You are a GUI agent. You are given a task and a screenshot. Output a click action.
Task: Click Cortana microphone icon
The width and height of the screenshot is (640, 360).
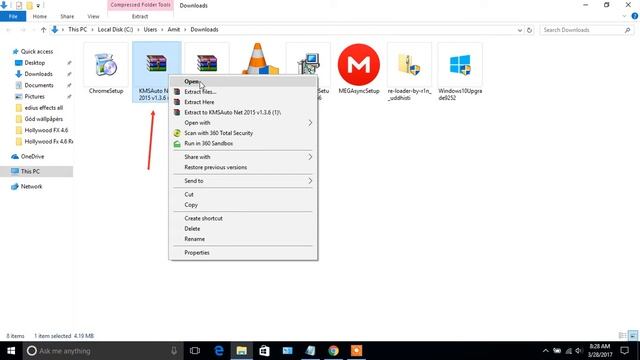[174, 351]
